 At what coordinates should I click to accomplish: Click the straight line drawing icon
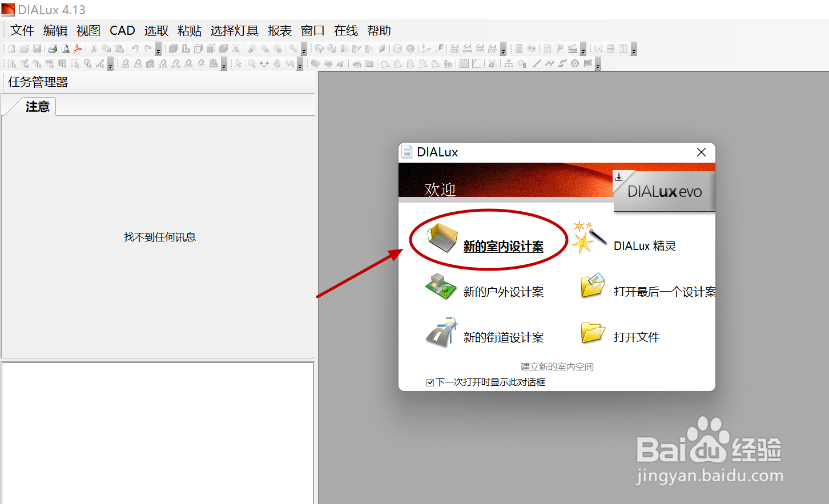[537, 63]
